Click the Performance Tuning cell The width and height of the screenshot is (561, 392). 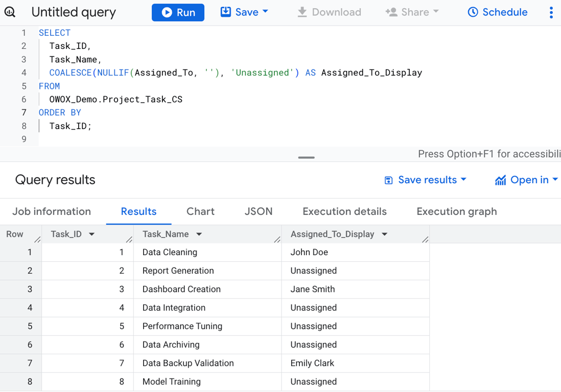[x=207, y=326]
